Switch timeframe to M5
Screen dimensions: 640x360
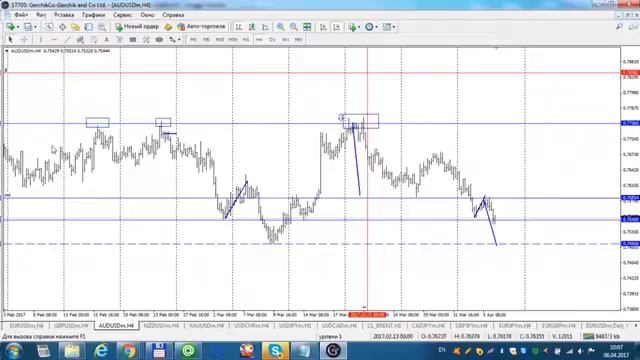click(x=207, y=40)
